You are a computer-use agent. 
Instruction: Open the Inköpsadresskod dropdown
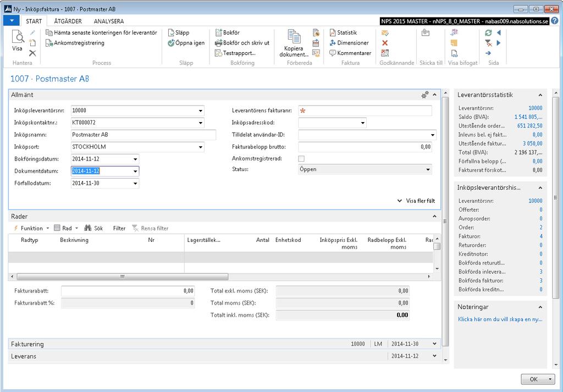(363, 123)
